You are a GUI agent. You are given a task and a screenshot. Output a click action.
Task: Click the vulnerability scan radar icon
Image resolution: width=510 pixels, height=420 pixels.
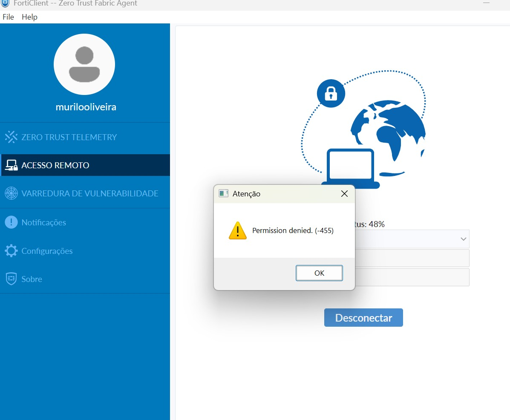(x=11, y=193)
